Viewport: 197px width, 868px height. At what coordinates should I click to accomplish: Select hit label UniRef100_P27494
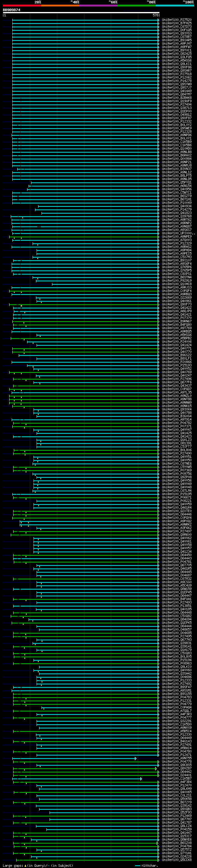(176, 104)
